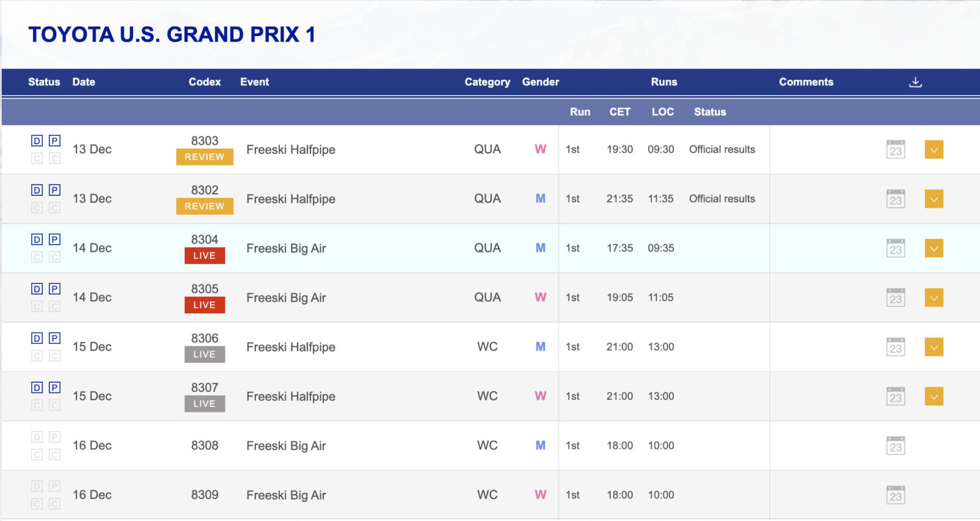Image resolution: width=980 pixels, height=521 pixels.
Task: Click calendar icon for event 8309 row
Action: (895, 495)
